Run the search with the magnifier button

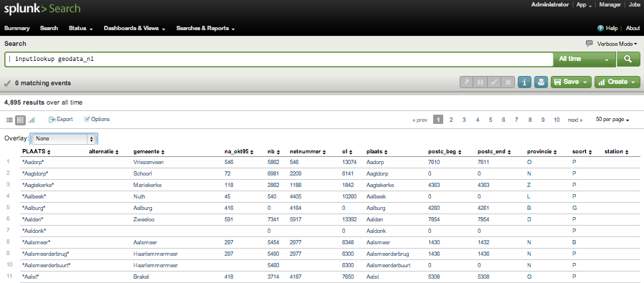(628, 59)
